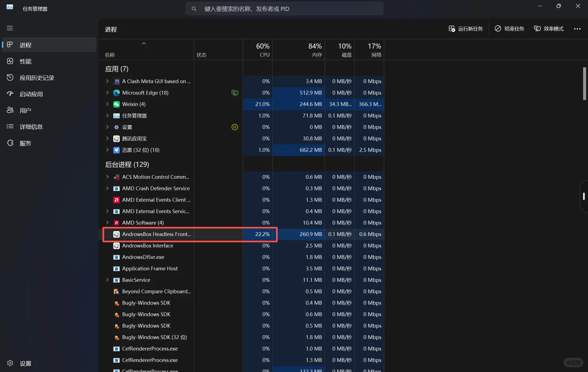588x372 pixels.
Task: Open the 详细信息 page
Action: [49, 127]
